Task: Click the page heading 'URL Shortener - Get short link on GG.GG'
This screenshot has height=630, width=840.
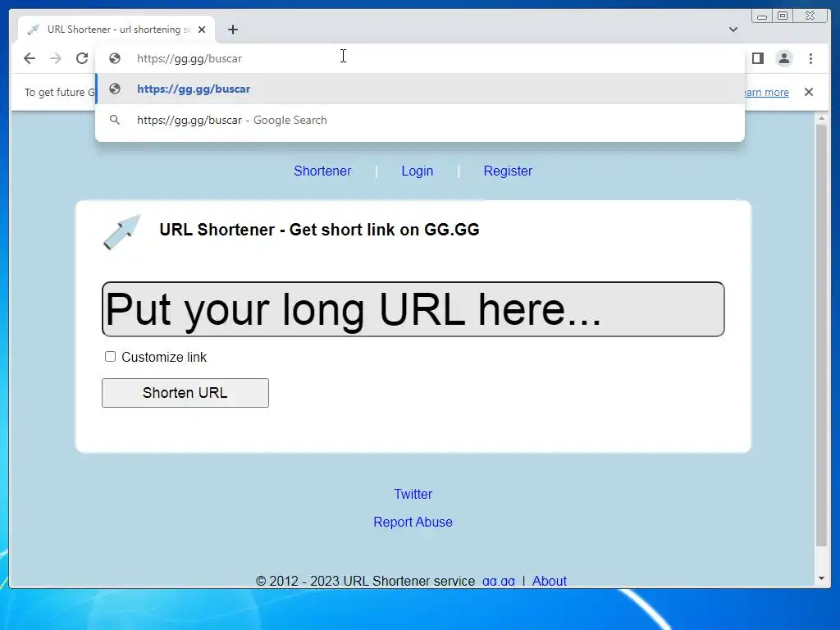Action: (x=319, y=230)
